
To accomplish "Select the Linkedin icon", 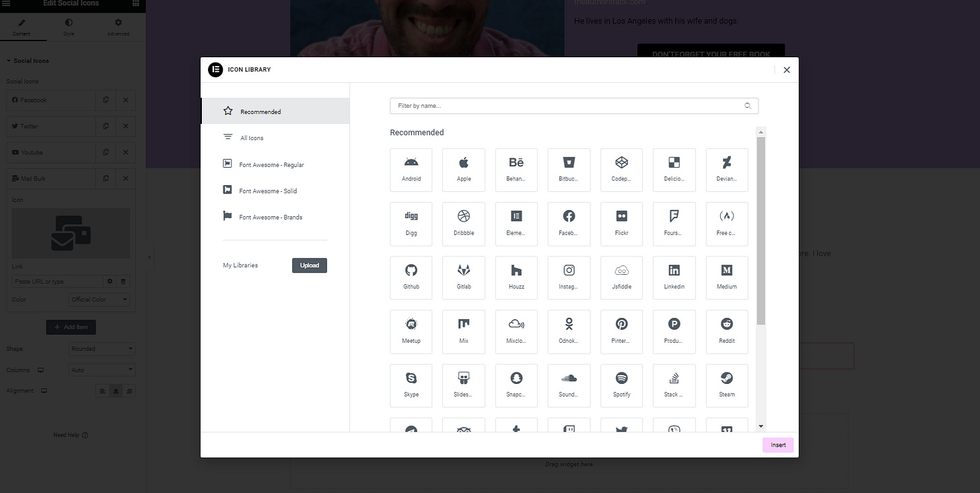I will (674, 277).
